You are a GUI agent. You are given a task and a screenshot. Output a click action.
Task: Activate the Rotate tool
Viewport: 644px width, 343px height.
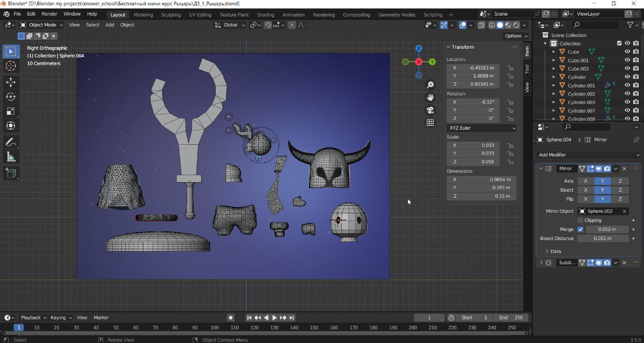coord(10,96)
